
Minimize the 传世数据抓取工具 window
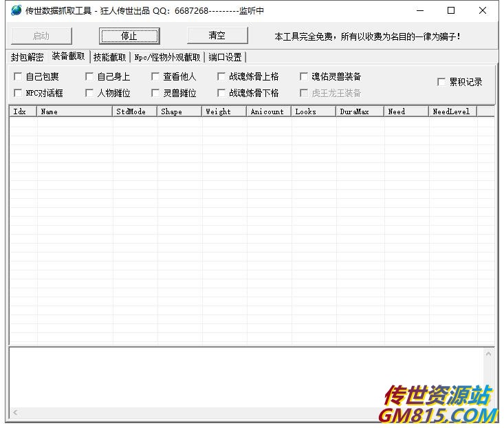pyautogui.click(x=420, y=10)
